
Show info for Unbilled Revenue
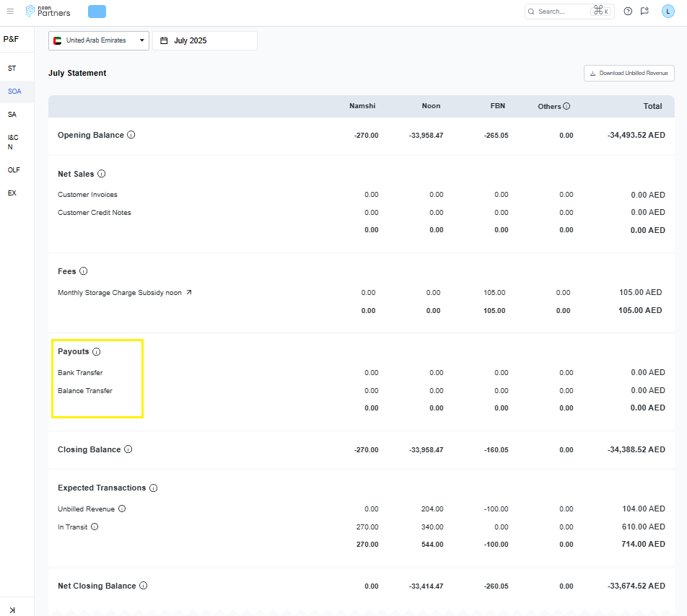(122, 509)
